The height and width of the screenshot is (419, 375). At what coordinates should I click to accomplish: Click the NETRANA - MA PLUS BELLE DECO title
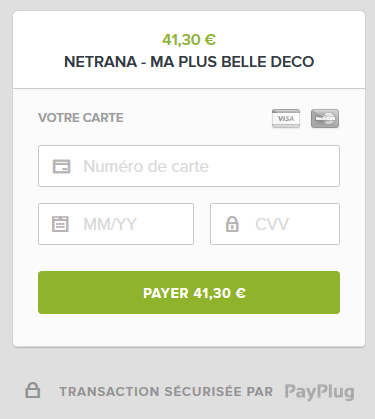click(x=189, y=62)
